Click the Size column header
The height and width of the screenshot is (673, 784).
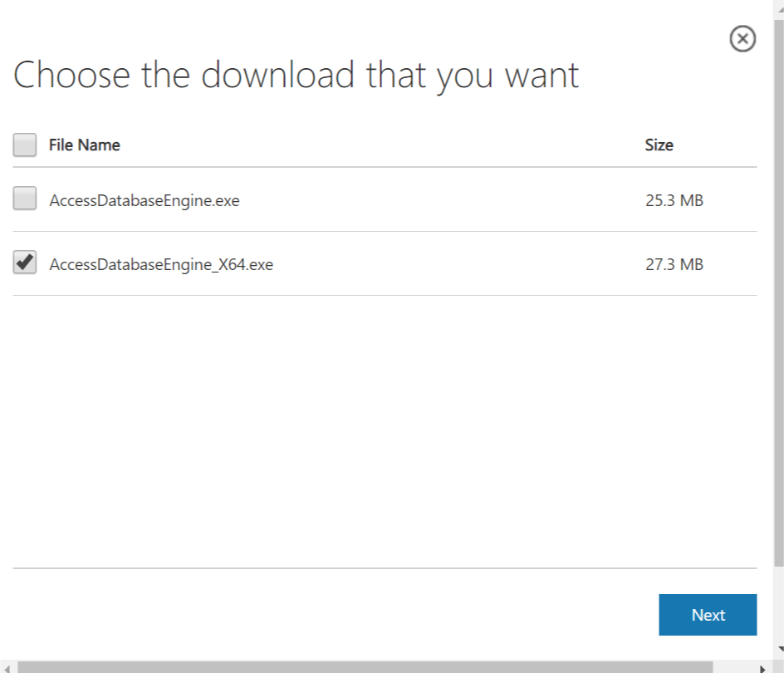[x=659, y=145]
